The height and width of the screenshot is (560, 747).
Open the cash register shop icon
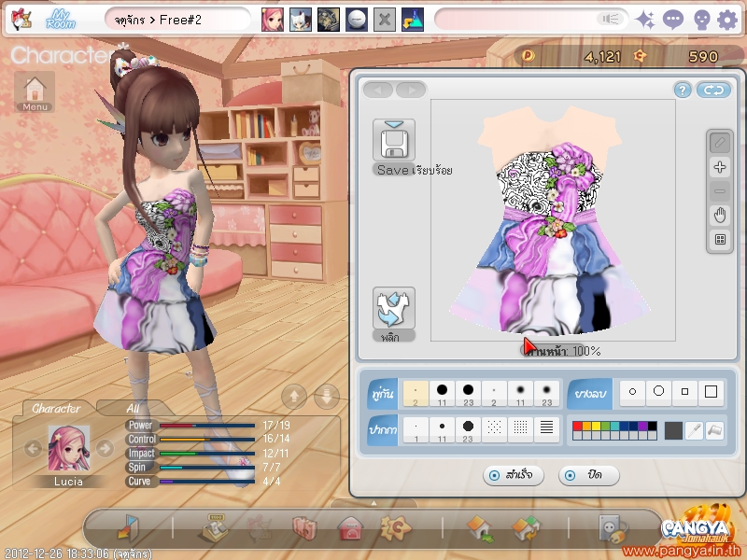tap(215, 528)
